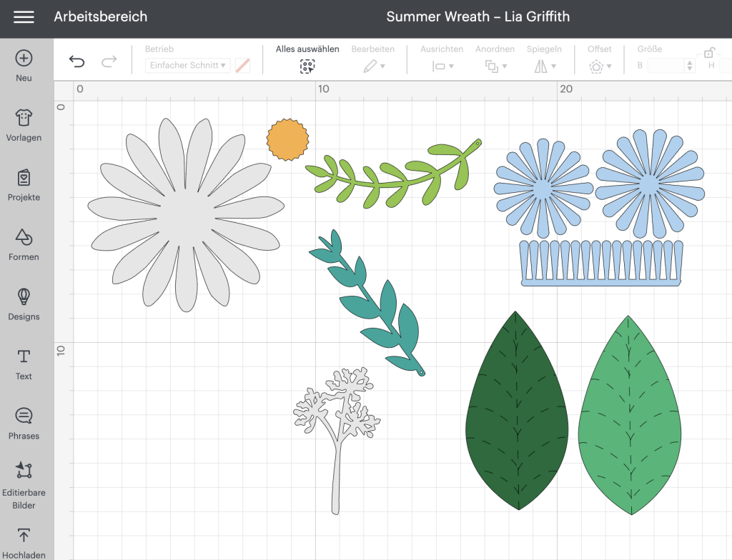Image resolution: width=732 pixels, height=560 pixels.
Task: Select the large grey daisy shape
Action: tap(186, 215)
